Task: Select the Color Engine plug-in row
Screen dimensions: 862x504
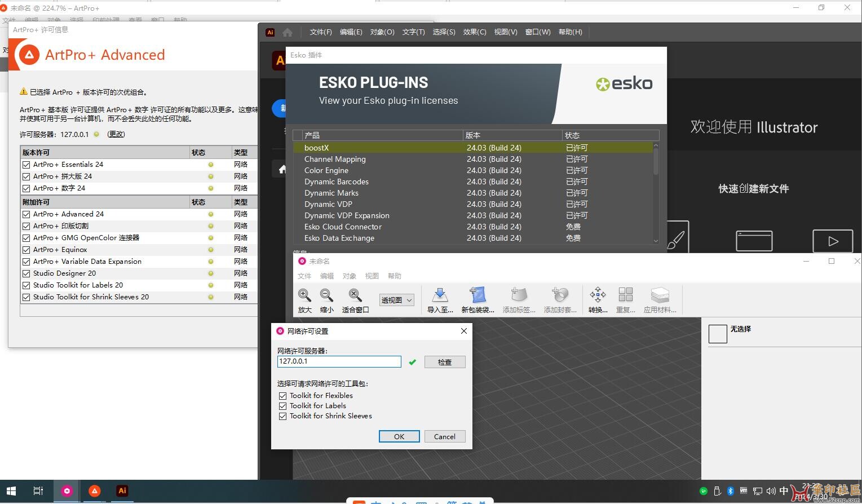Action: tap(473, 170)
